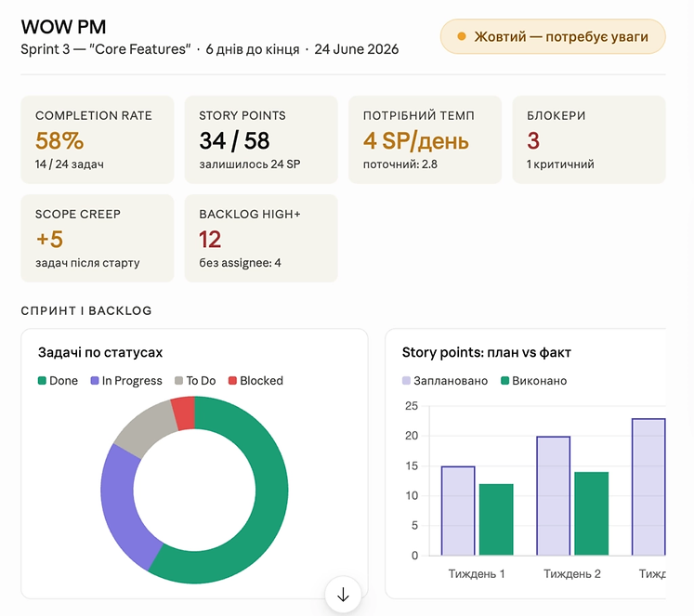Viewport: 694px width, 616px height.
Task: Click the 'Задачі по статусах' chart title
Action: (100, 352)
